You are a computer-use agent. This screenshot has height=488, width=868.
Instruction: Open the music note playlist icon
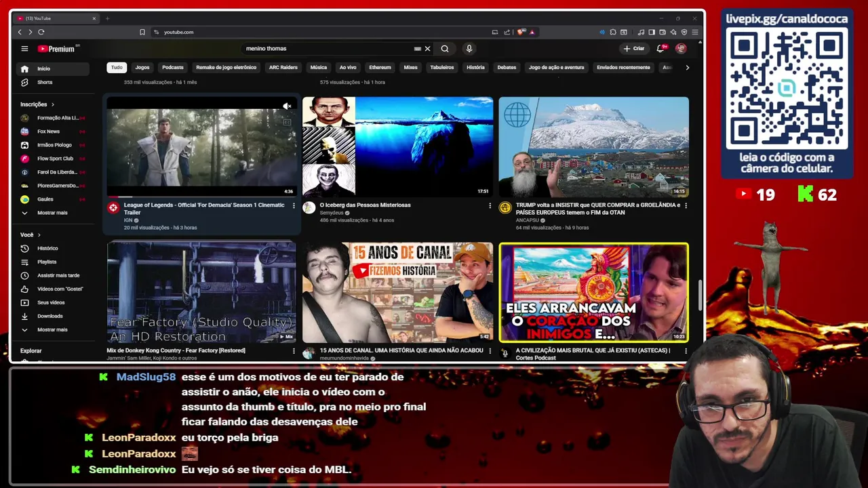642,32
